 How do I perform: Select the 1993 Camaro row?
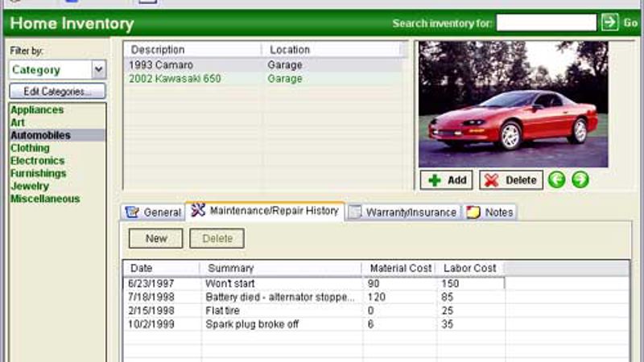click(x=263, y=65)
